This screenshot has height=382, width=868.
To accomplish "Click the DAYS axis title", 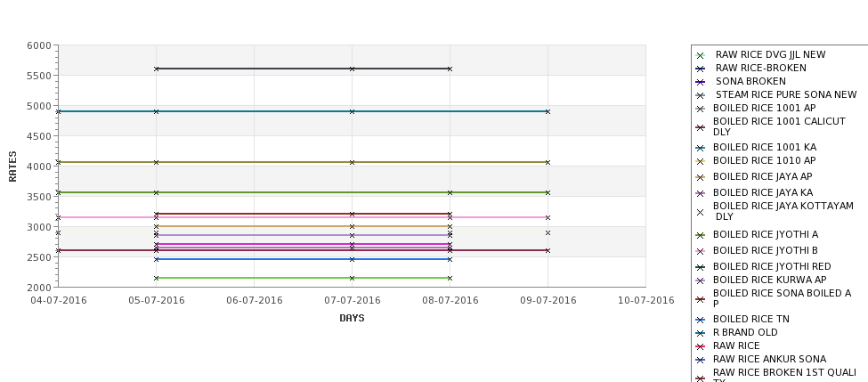I will tap(352, 318).
